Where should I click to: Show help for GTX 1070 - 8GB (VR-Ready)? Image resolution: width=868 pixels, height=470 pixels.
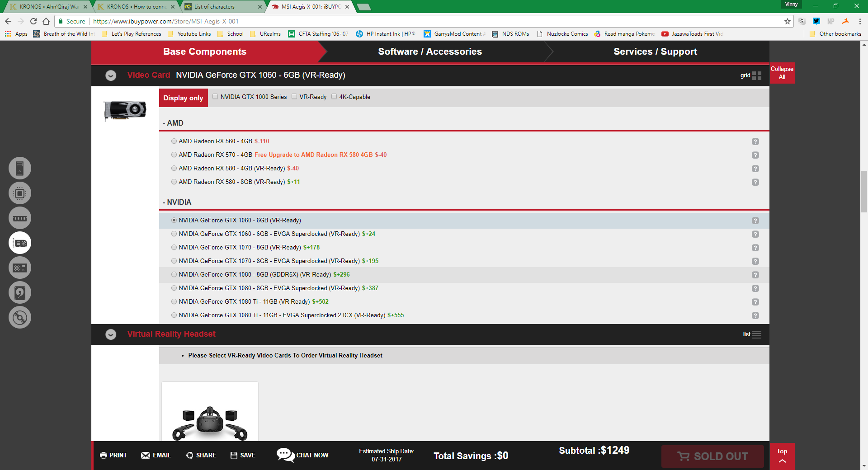755,248
